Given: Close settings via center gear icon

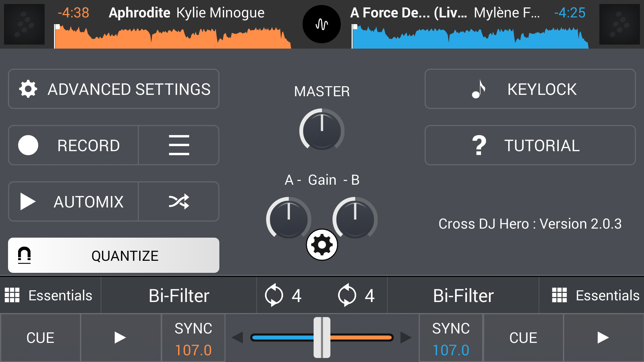Looking at the screenshot, I should tap(322, 245).
